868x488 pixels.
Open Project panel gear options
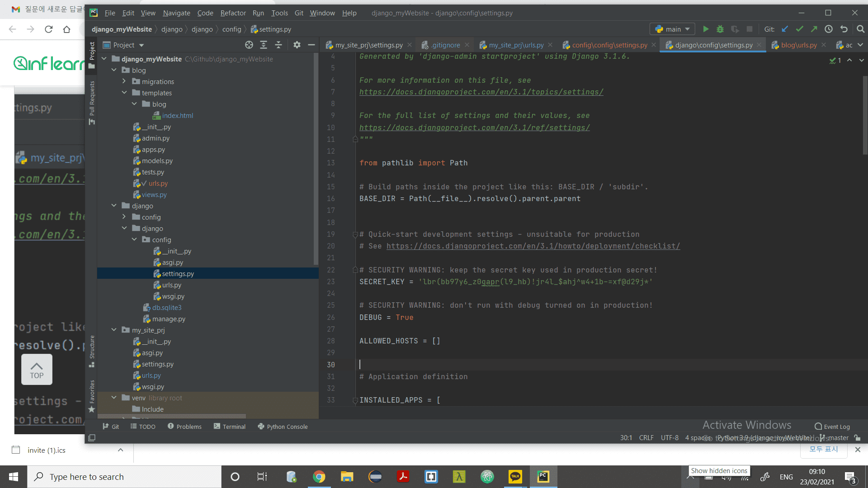pyautogui.click(x=297, y=45)
